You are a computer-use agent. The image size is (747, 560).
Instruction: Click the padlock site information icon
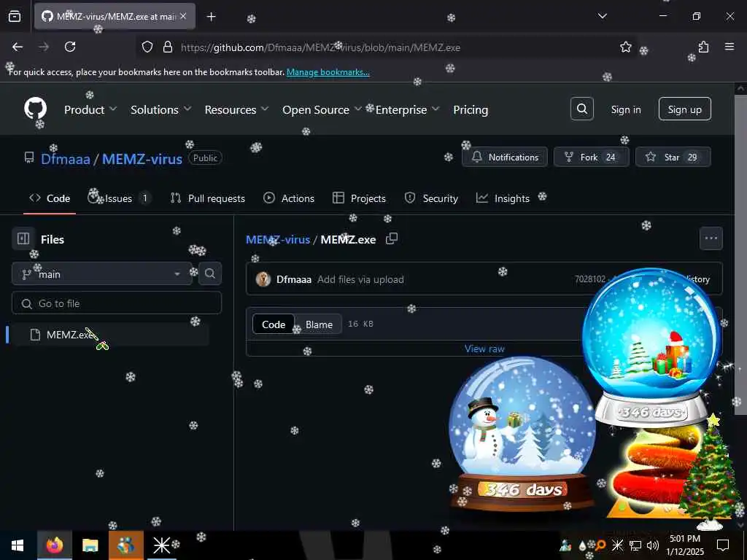coord(168,47)
